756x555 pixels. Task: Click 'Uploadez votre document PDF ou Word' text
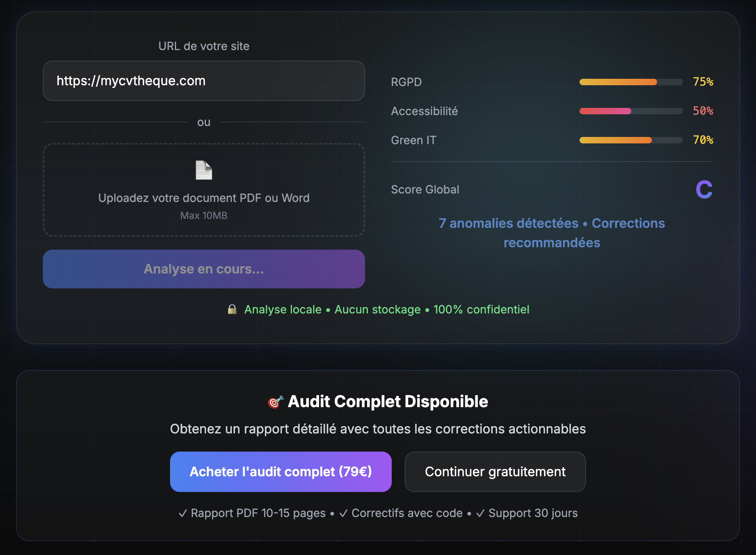[204, 198]
